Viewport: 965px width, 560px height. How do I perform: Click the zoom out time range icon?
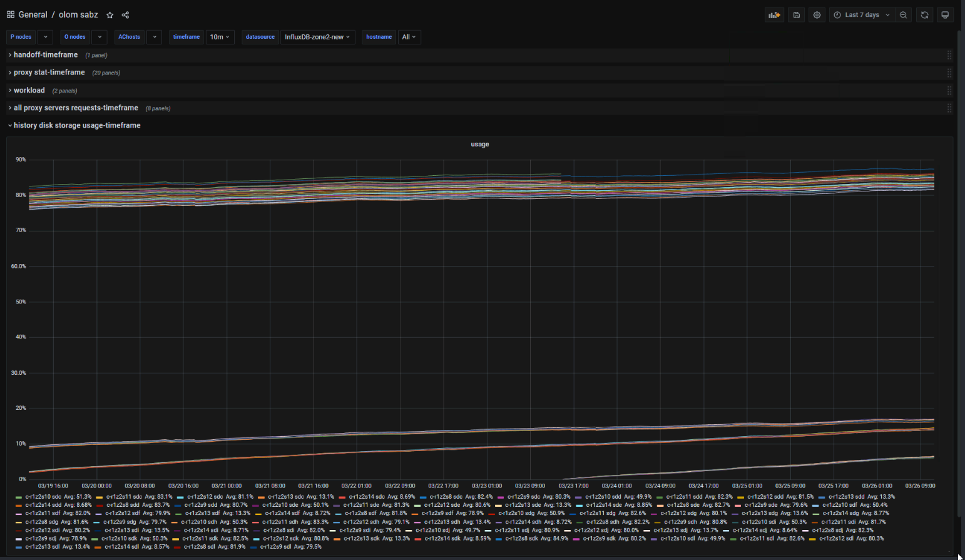pyautogui.click(x=903, y=15)
